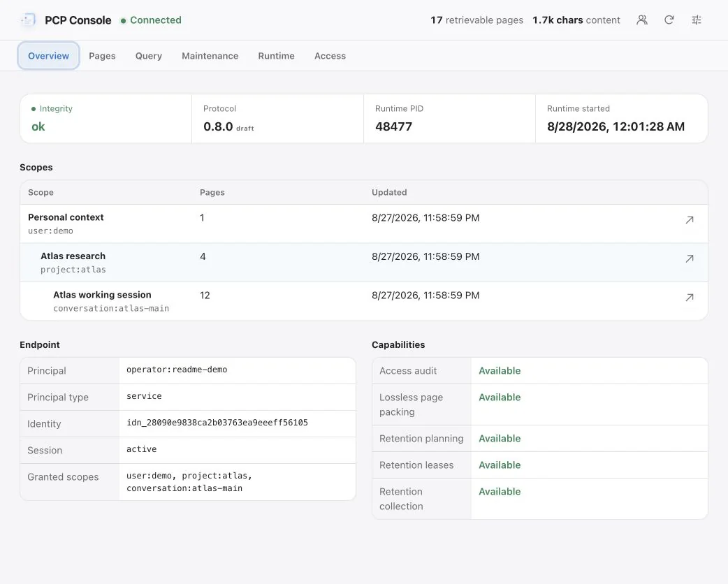This screenshot has height=584, width=728.
Task: Select the Atlas working session scope name
Action: tap(102, 295)
